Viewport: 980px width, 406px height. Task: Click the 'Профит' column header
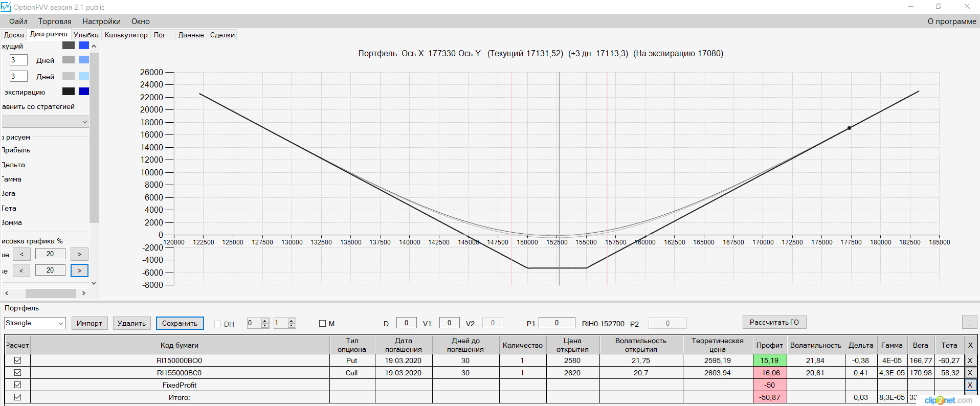click(770, 345)
